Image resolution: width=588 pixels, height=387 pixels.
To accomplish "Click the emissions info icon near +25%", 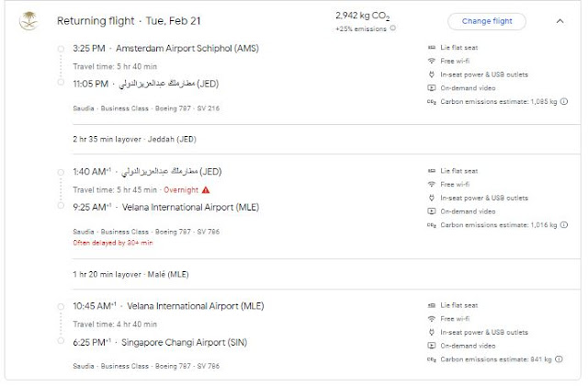I will (x=393, y=28).
